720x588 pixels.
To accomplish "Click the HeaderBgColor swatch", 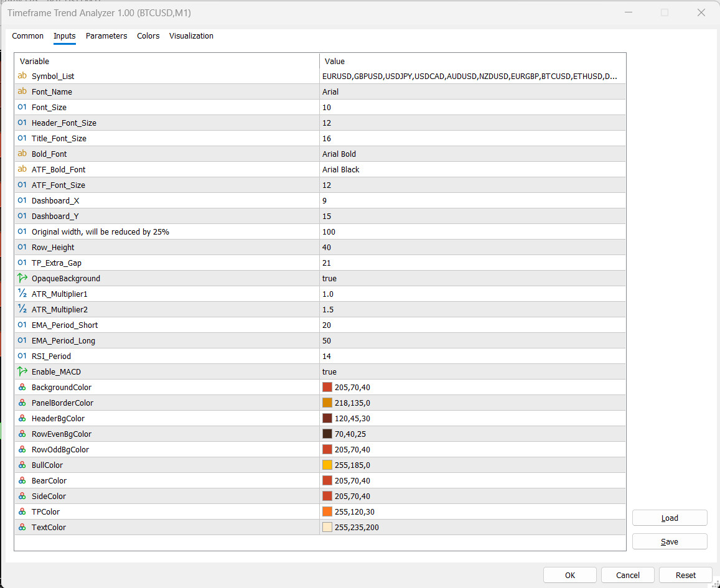I will (x=327, y=418).
